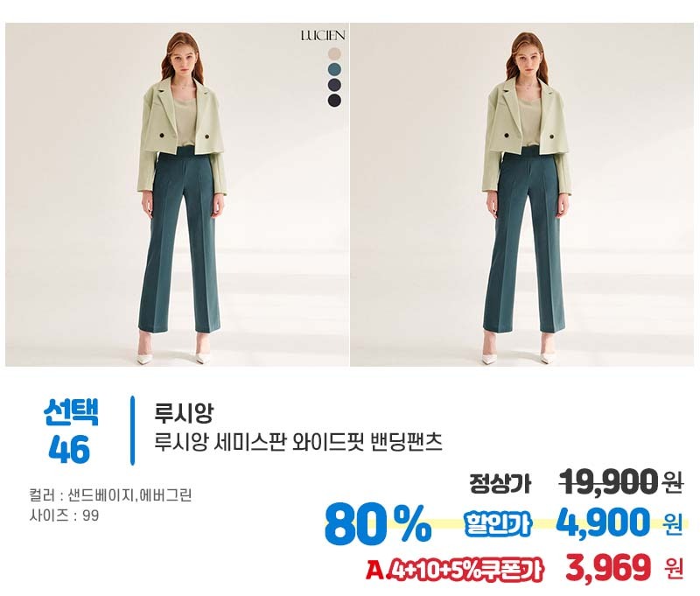This screenshot has width=700, height=596.
Task: Select the teal green color swatch
Action: click(334, 69)
